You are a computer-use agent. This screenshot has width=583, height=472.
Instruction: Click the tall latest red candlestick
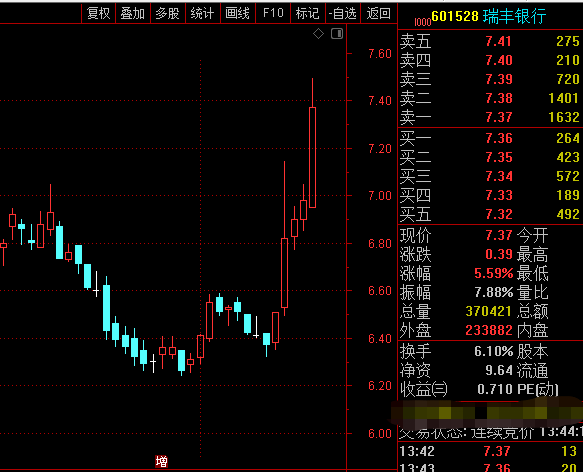[x=312, y=157]
